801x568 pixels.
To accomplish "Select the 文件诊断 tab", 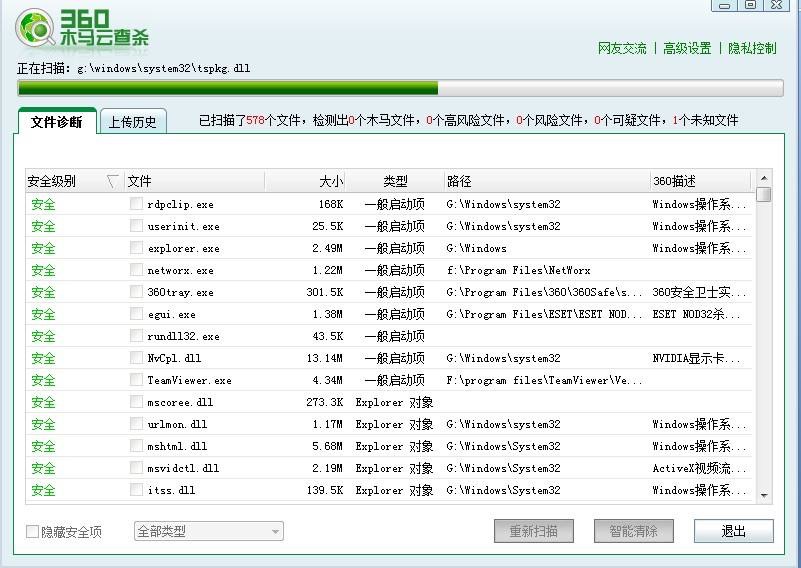I will click(x=57, y=122).
